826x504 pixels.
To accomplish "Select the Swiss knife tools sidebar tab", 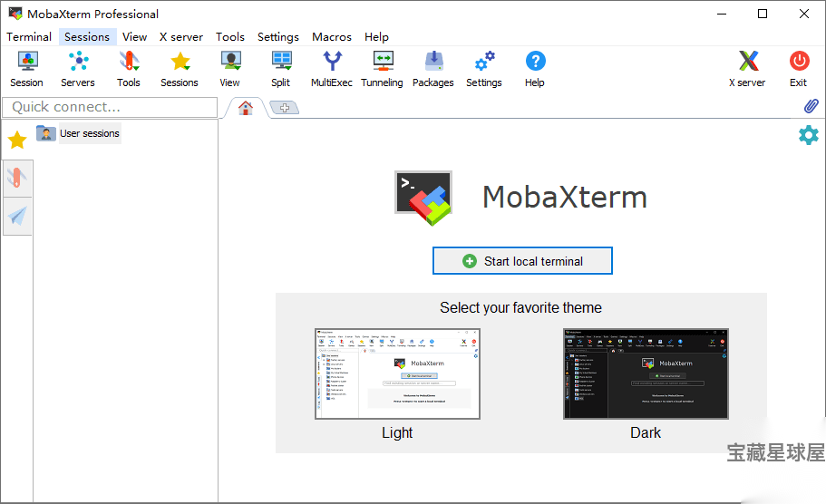I will (17, 179).
